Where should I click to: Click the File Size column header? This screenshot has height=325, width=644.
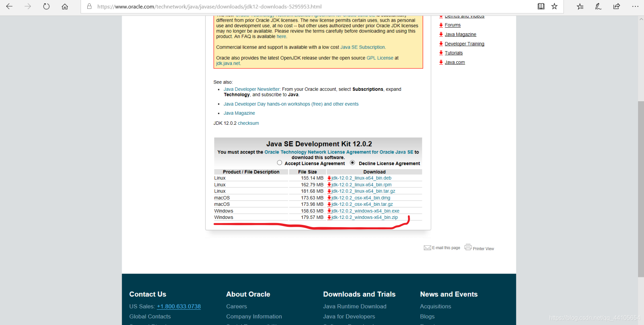307,172
